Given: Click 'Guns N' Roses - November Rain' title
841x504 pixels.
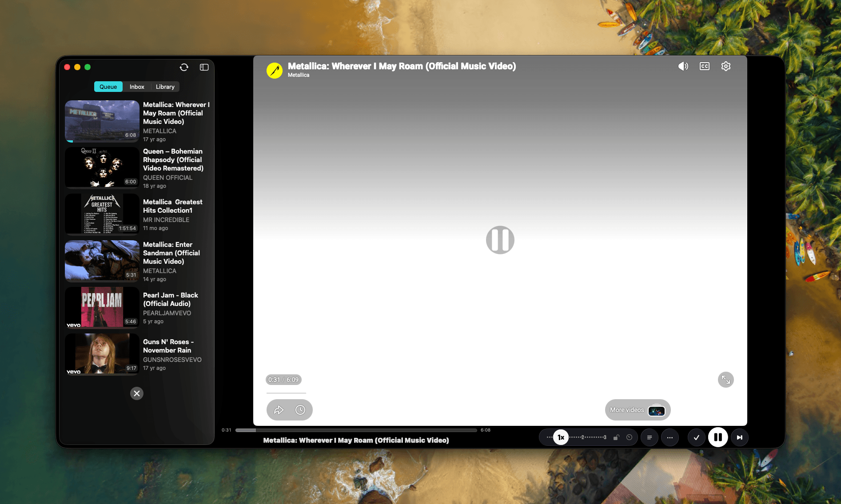Looking at the screenshot, I should 168,346.
